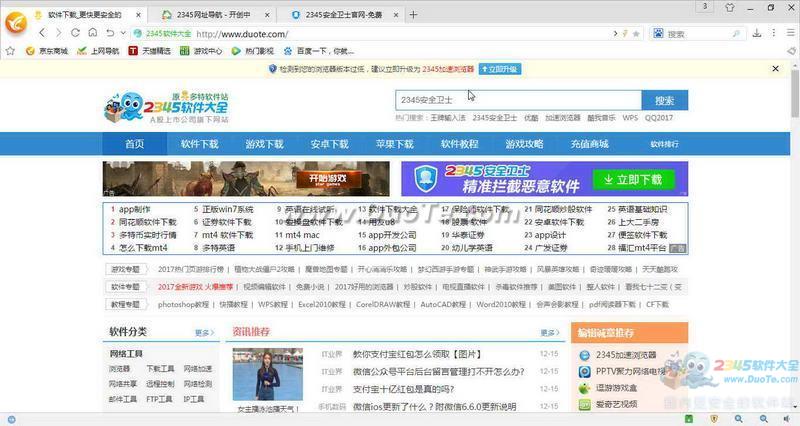Expand 更多 beside 软件分类
Screen dimensions: 800x426
pos(205,333)
